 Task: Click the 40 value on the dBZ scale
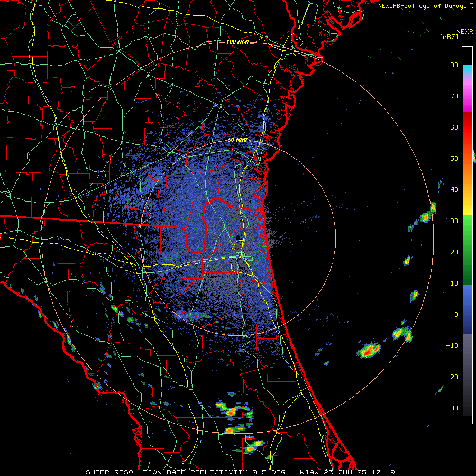coord(454,190)
